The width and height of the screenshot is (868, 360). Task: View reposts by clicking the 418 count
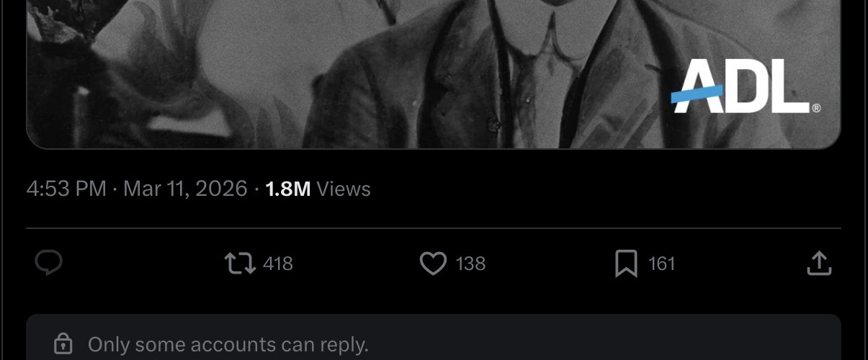278,264
